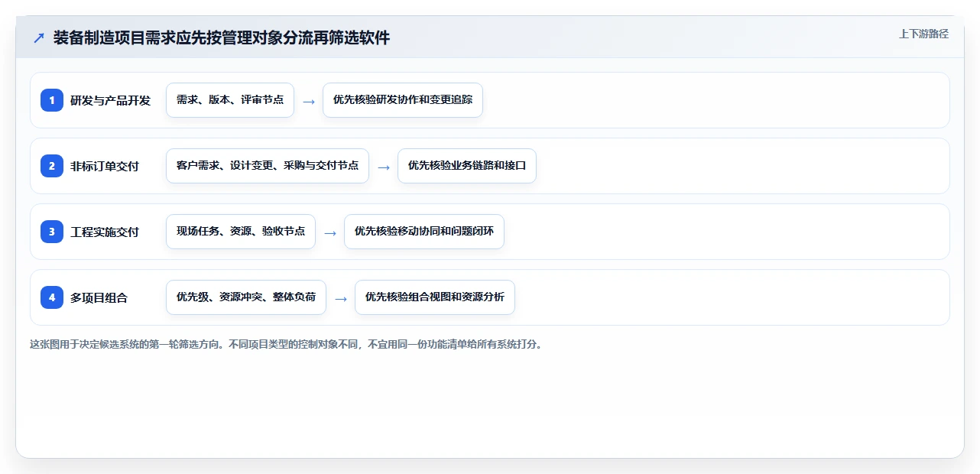
Task: Click the 需求、版本、评审节点 box
Action: point(230,100)
